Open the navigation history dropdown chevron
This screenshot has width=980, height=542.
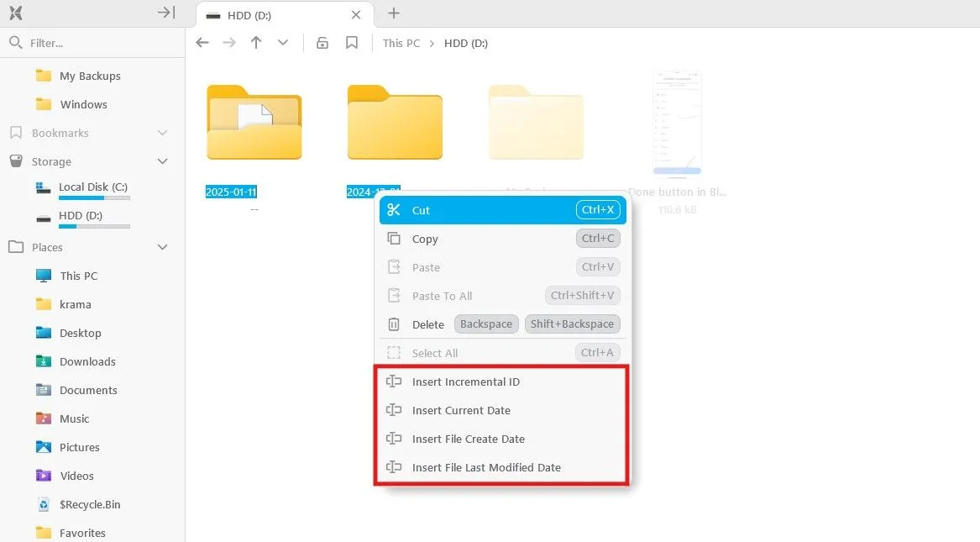coord(283,43)
